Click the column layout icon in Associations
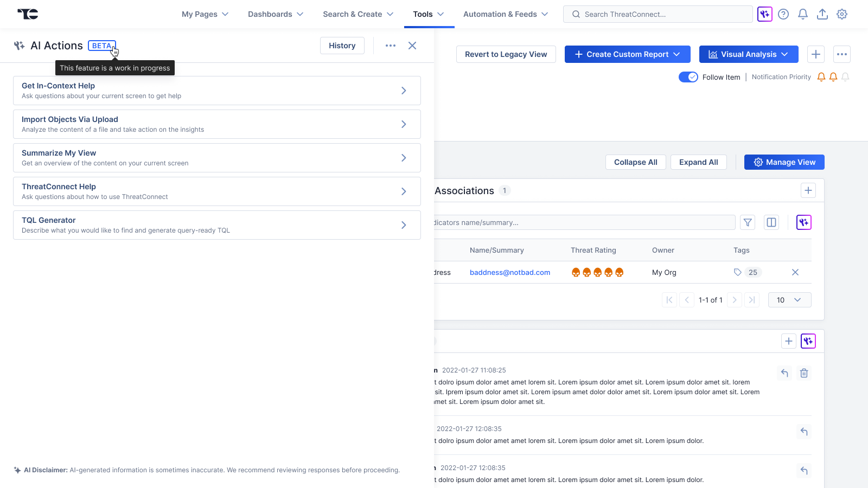The width and height of the screenshot is (868, 488). coord(771,222)
